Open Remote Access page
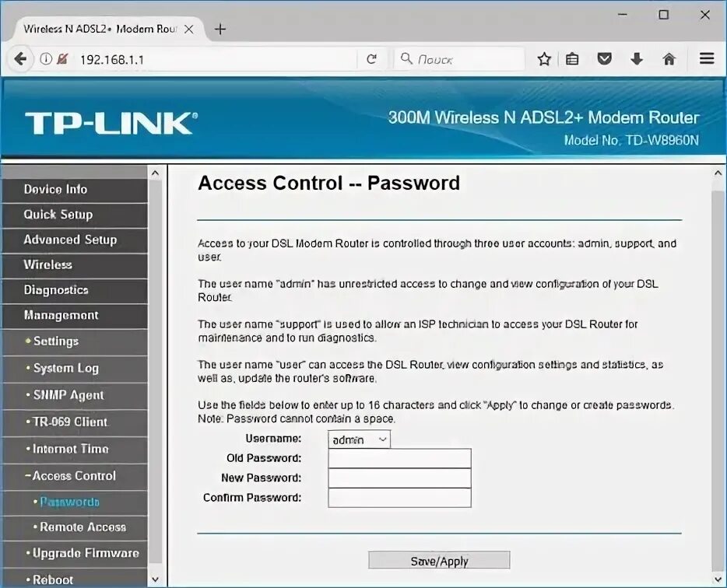This screenshot has width=727, height=588. click(75, 528)
